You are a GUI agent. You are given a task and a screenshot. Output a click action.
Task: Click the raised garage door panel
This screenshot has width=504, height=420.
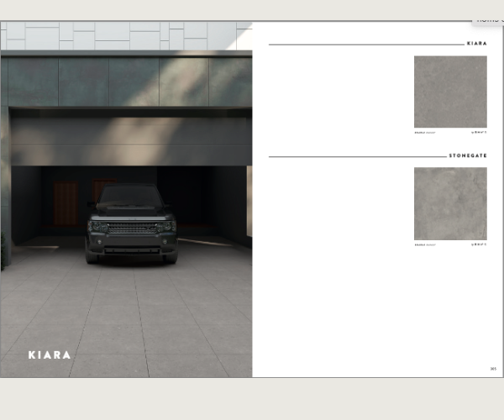pyautogui.click(x=130, y=140)
